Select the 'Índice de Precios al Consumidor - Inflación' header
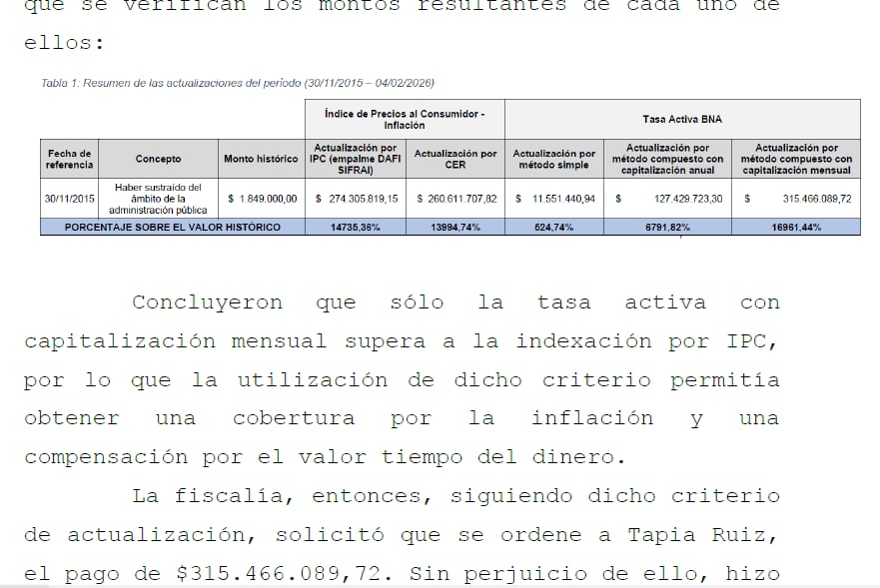 (x=405, y=120)
